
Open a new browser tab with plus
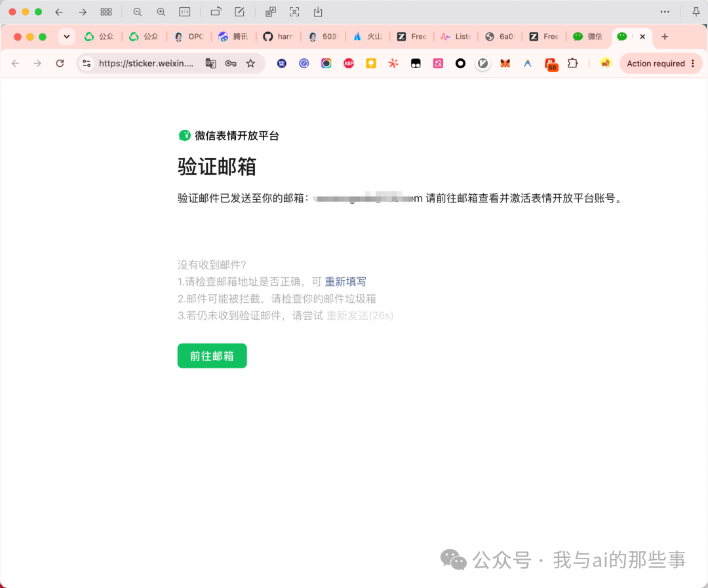(x=665, y=37)
